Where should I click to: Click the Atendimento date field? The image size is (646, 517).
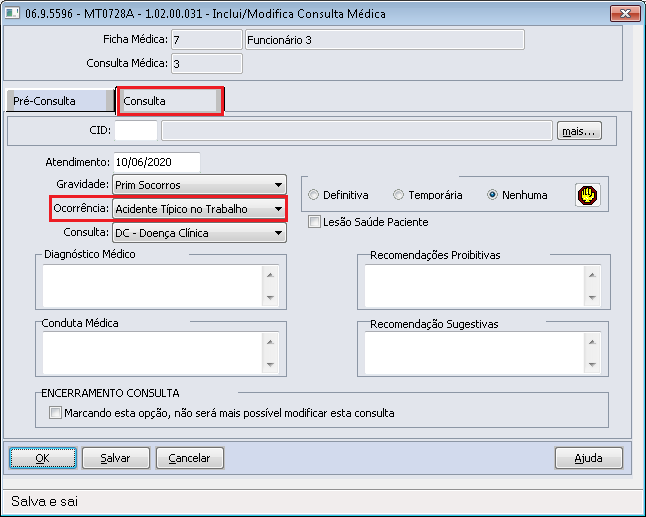point(157,162)
